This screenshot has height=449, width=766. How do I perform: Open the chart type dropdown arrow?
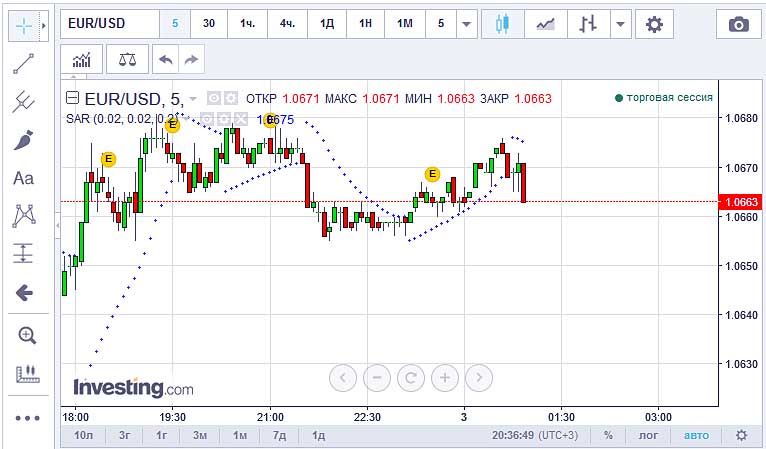621,24
